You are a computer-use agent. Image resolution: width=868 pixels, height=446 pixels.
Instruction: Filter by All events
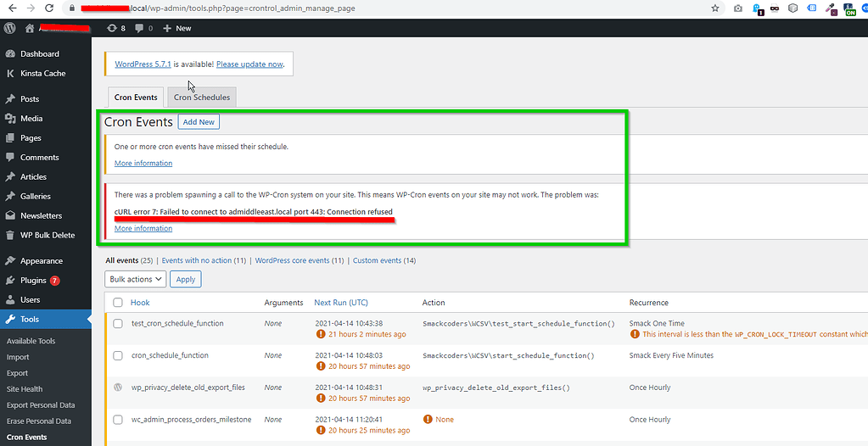[x=130, y=260]
